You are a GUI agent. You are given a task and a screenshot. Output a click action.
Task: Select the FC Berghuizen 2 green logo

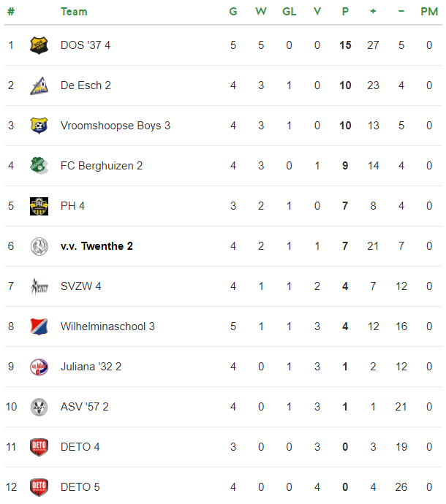click(x=39, y=166)
